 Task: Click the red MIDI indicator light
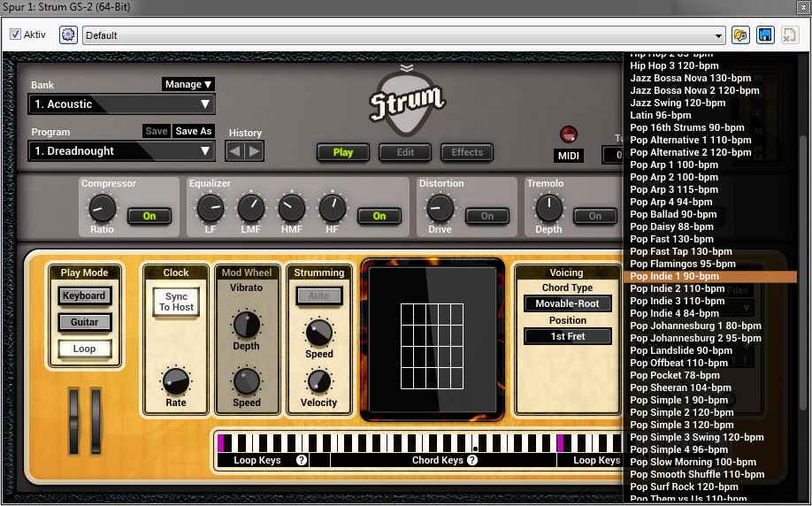click(569, 134)
